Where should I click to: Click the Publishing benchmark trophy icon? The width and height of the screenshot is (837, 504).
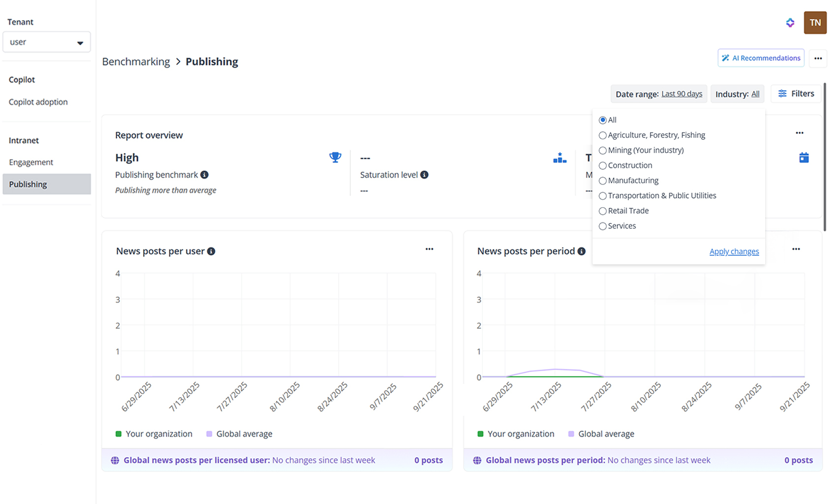335,157
